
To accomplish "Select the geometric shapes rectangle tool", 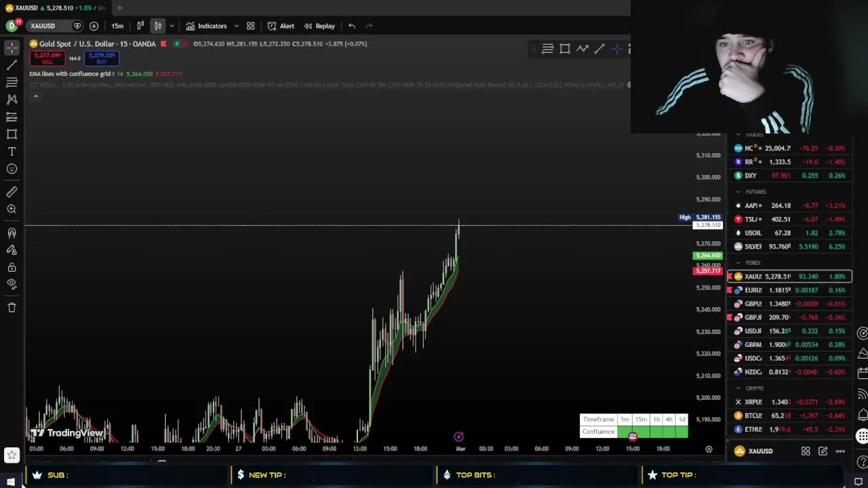I will tap(12, 134).
